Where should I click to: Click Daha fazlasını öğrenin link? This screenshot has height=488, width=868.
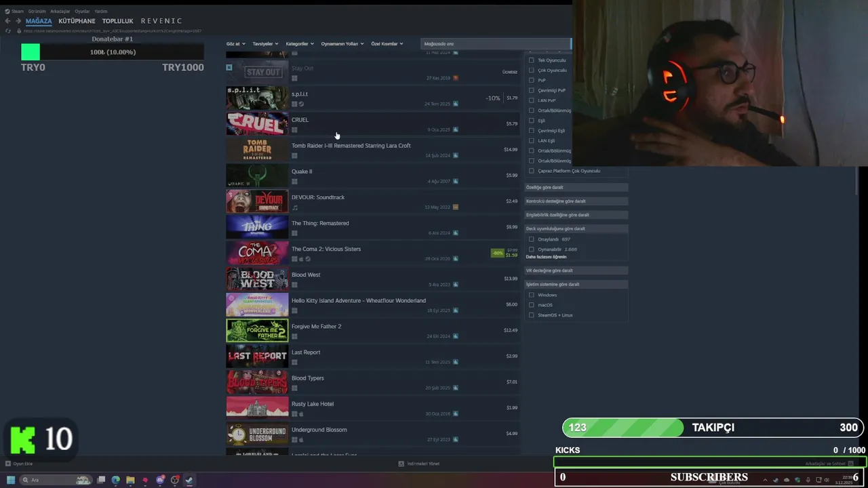pos(546,257)
